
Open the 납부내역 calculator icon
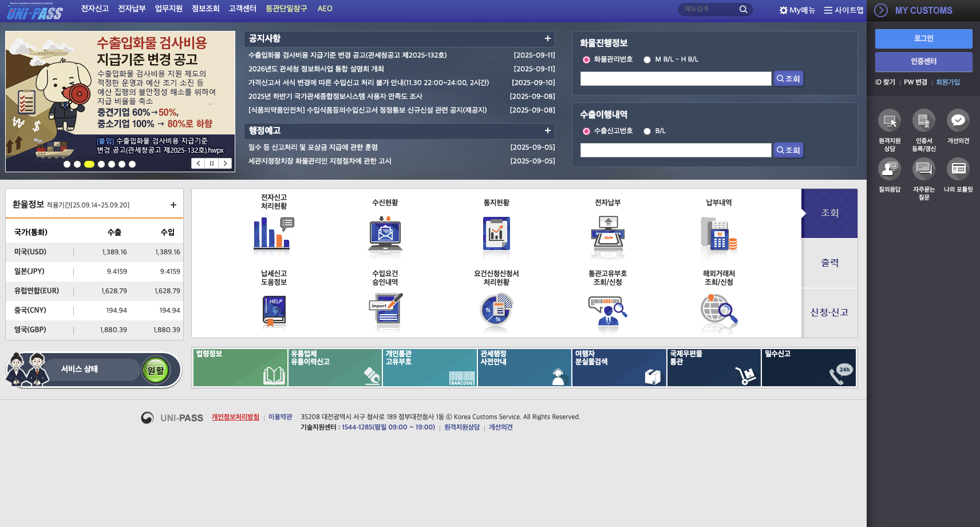click(719, 235)
